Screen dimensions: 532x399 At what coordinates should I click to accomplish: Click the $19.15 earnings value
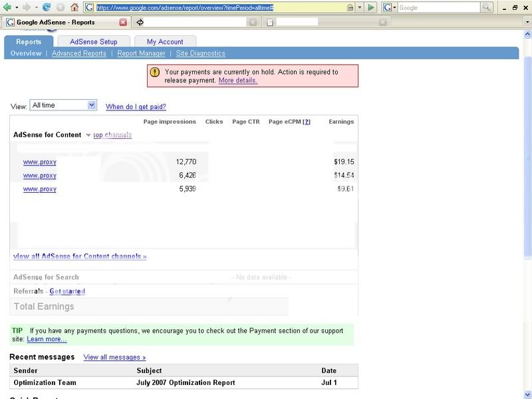pyautogui.click(x=344, y=162)
